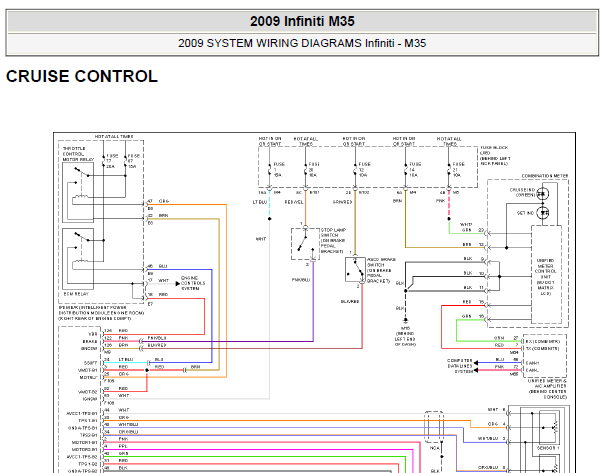This screenshot has width=603, height=473.
Task: Click the IPDM E/R intelligent power distribution label
Action: point(101,313)
